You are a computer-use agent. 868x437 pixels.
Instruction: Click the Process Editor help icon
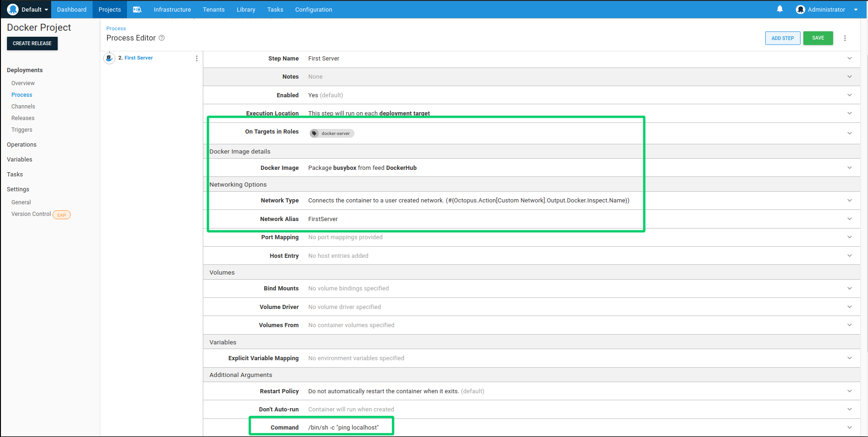click(x=161, y=38)
